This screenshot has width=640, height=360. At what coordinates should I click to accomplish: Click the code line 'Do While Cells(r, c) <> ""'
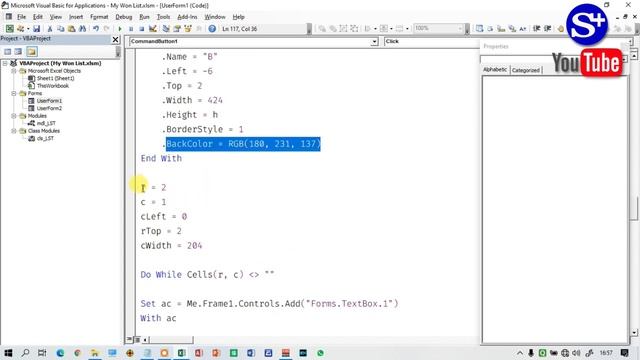click(x=207, y=275)
